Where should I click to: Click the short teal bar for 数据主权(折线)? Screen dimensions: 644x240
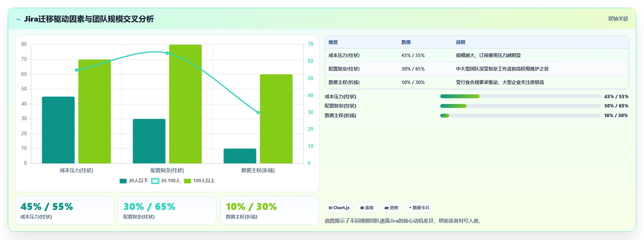click(240, 156)
